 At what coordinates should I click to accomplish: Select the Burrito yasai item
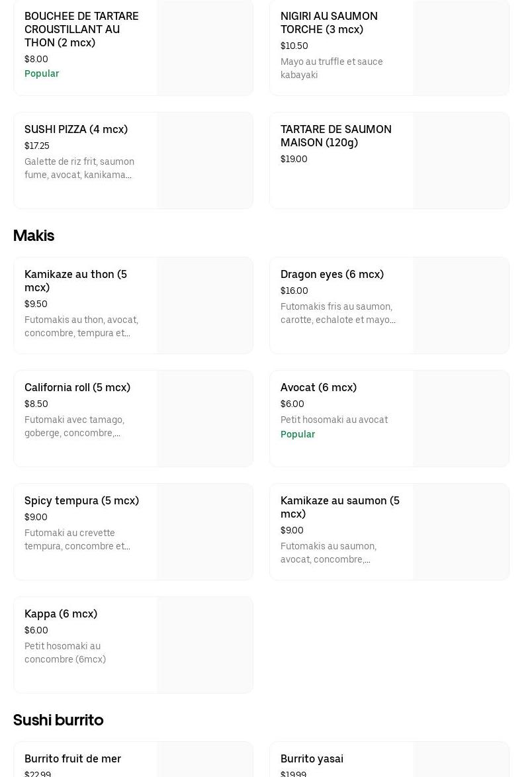tap(312, 758)
